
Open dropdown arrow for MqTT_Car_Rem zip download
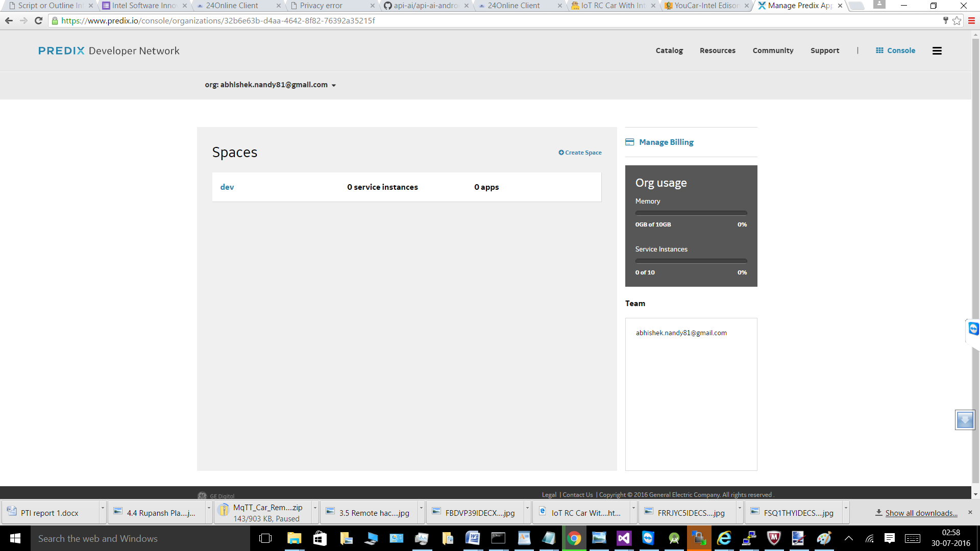tap(315, 508)
